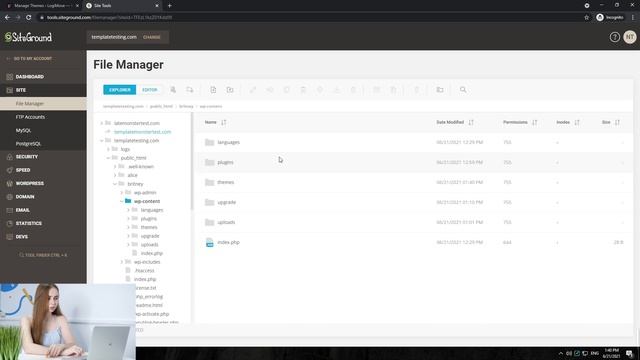The height and width of the screenshot is (360, 640).
Task: Click the help question mark icon in header
Action: tap(614, 37)
